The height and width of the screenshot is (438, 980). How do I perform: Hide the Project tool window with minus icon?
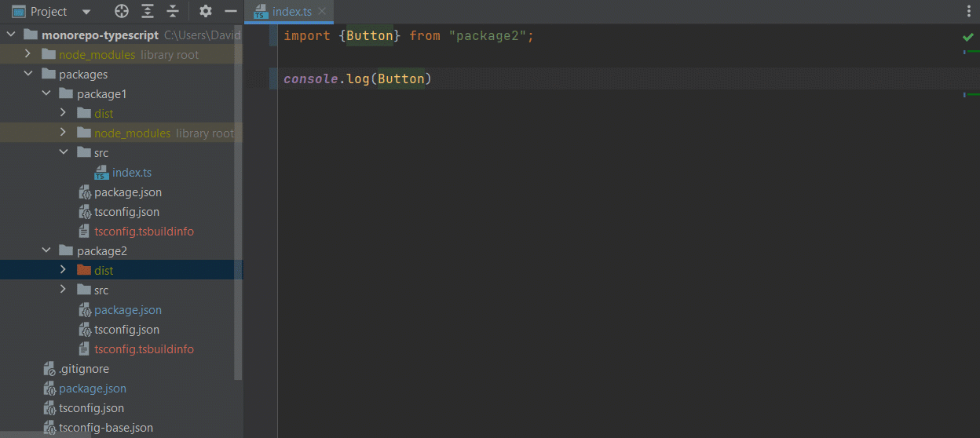click(231, 11)
